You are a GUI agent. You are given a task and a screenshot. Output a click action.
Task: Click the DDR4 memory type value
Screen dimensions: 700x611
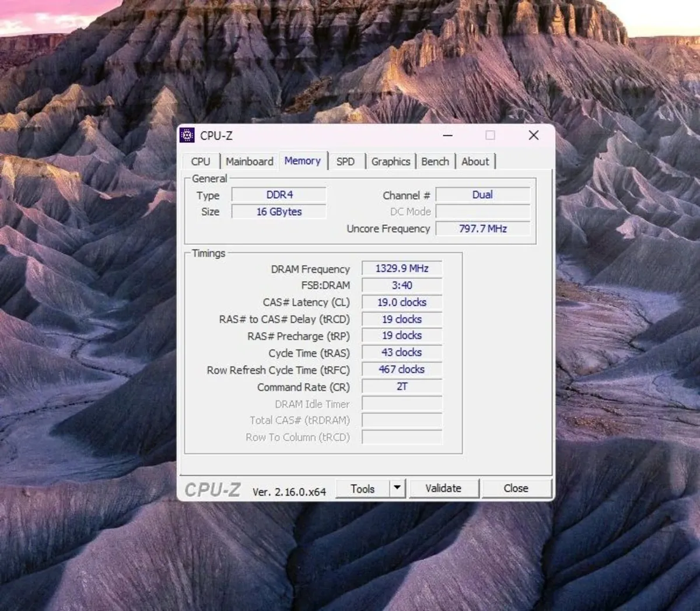(279, 195)
